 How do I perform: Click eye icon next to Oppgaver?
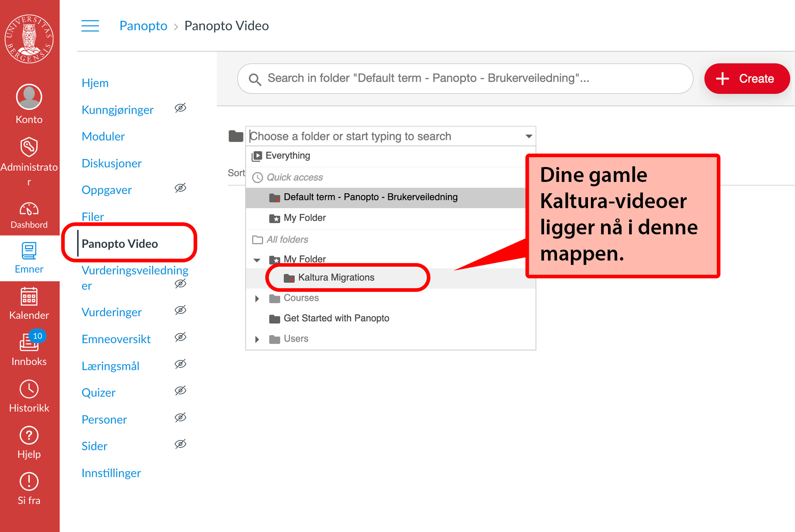[181, 188]
